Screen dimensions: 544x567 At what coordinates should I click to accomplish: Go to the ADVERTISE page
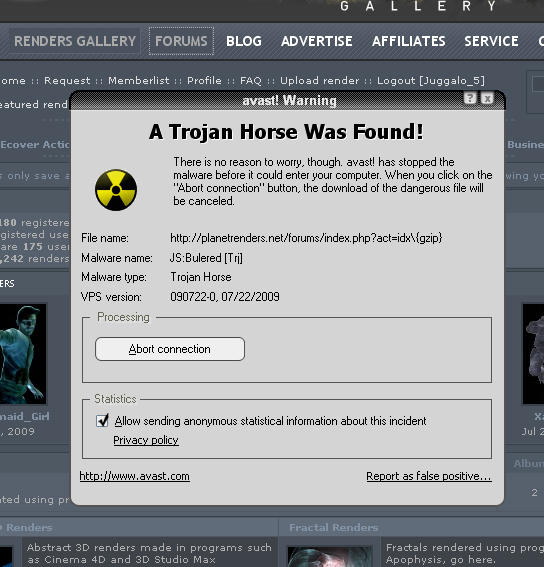pyautogui.click(x=317, y=41)
